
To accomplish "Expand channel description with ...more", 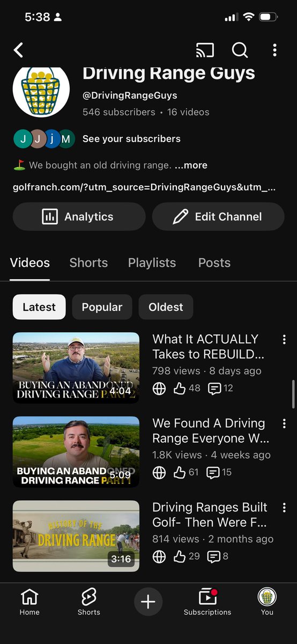I will tap(191, 165).
